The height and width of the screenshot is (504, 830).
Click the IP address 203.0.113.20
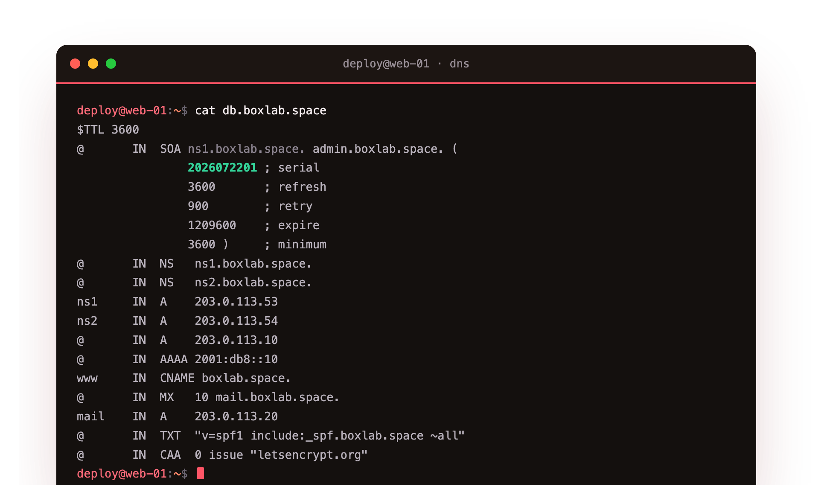(236, 417)
